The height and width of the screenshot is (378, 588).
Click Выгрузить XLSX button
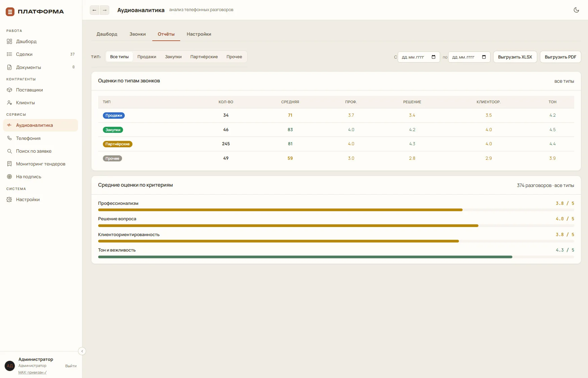(515, 57)
